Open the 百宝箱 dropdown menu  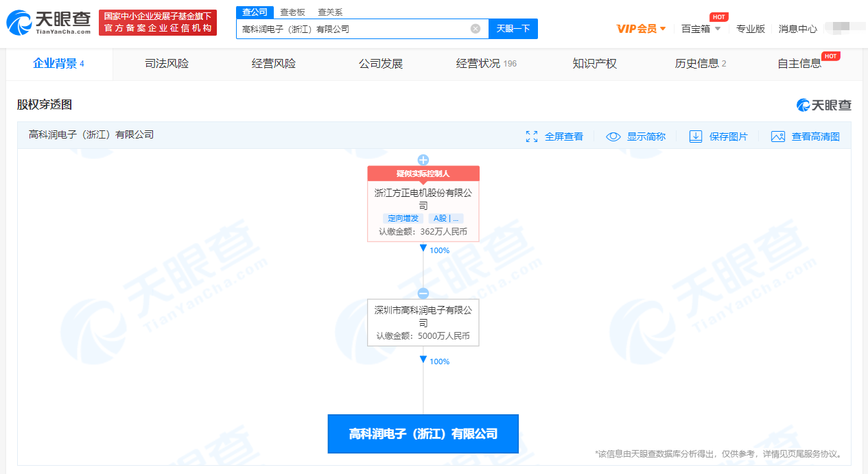click(x=701, y=29)
